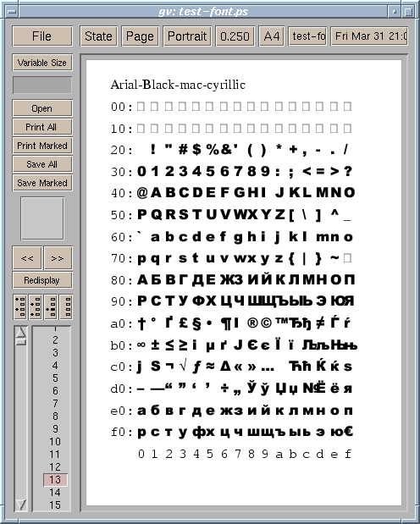The height and width of the screenshot is (524, 420).
Task: Toggle the Variable Size button
Action: [x=42, y=63]
